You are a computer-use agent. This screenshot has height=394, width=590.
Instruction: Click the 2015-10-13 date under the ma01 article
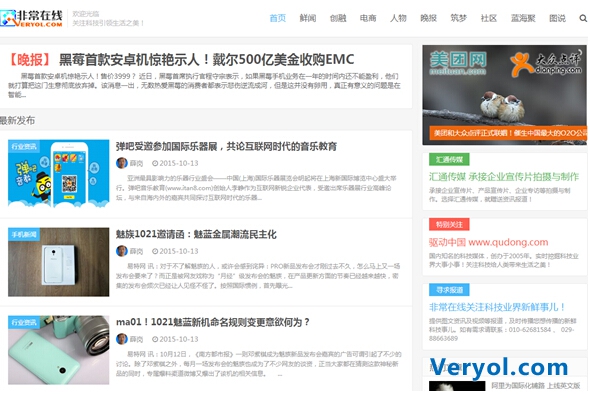(179, 339)
